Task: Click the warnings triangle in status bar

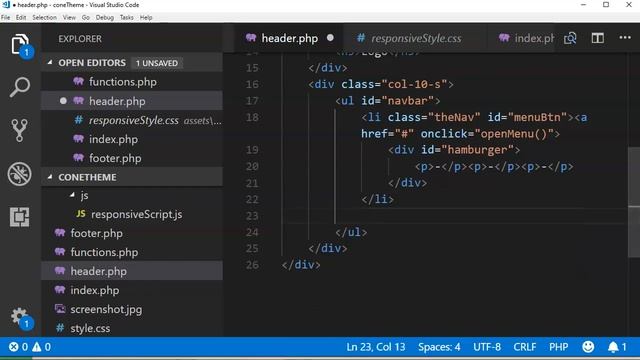Action: [37, 347]
